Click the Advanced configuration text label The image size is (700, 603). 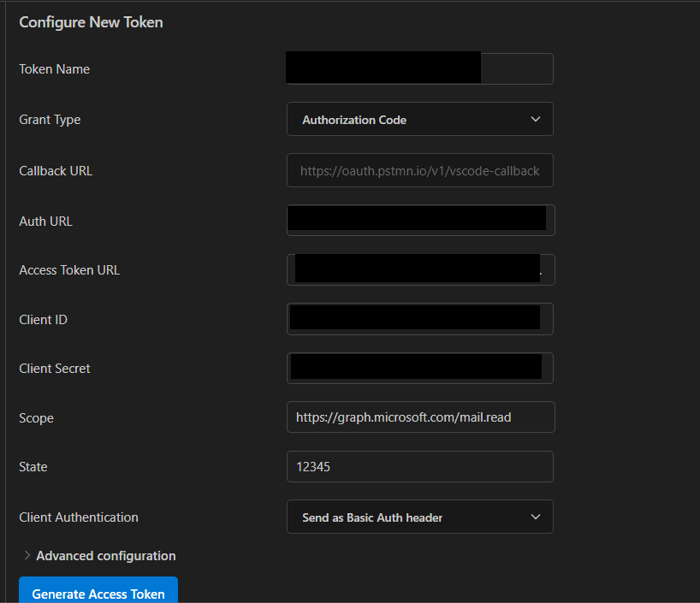click(x=105, y=555)
